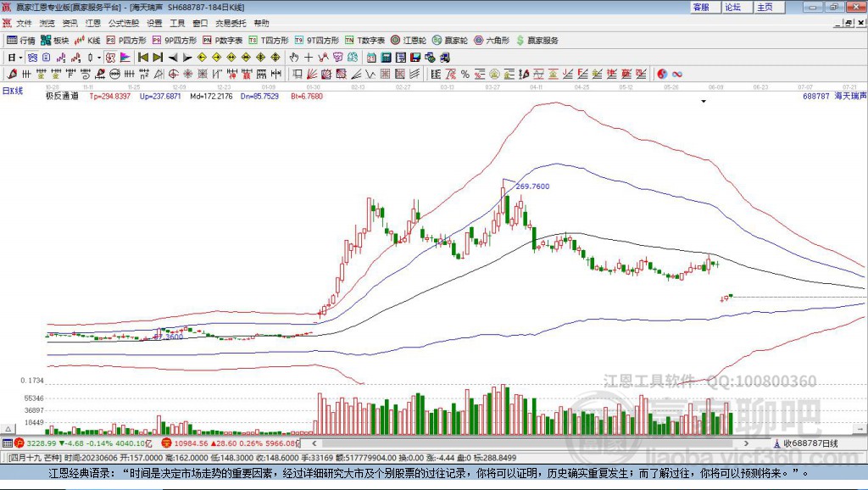Screen dimensions: 868x490
Task: Click left arrow of horizontal chart scrollbar
Action: [x=314, y=443]
